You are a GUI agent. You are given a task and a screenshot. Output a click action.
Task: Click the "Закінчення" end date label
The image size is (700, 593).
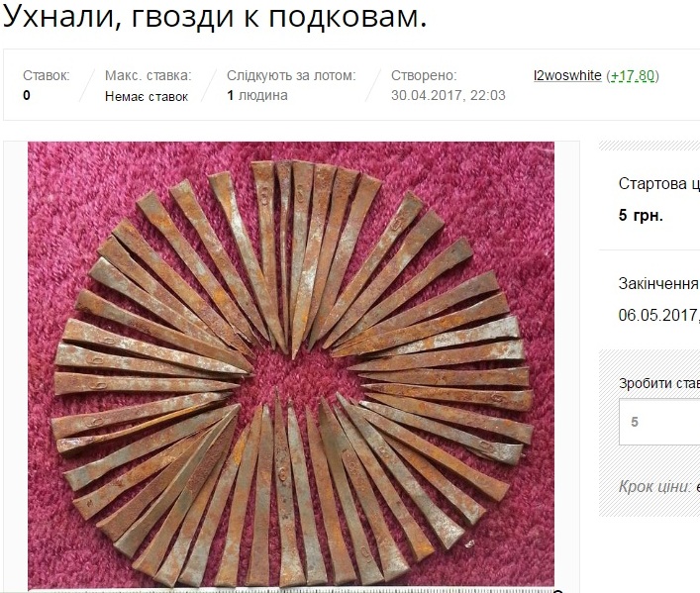(658, 284)
